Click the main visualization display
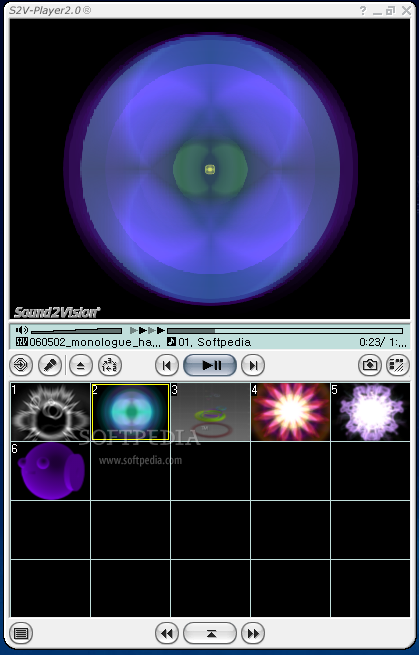Screen dimensions: 419x655 [210, 169]
